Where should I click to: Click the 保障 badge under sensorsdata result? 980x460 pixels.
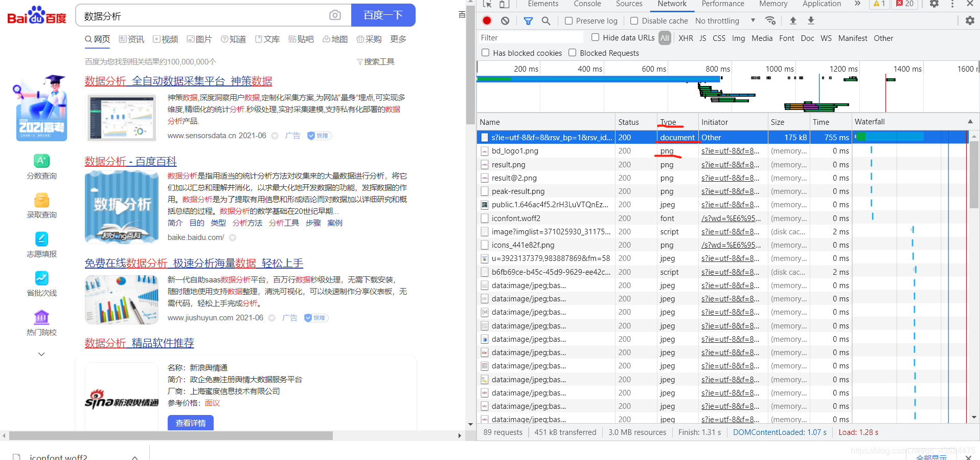(x=319, y=136)
